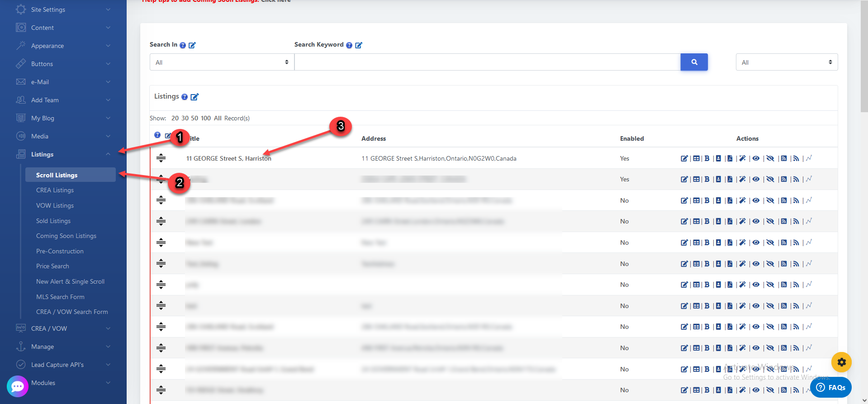The image size is (868, 404).
Task: Select Coming Soon Listings in sidebar
Action: (x=66, y=236)
